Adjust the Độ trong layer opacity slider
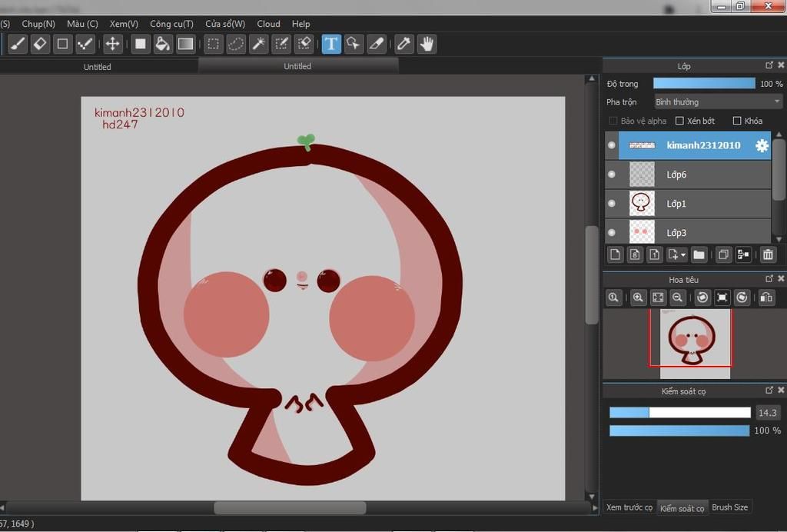This screenshot has height=532, width=787. 704,84
